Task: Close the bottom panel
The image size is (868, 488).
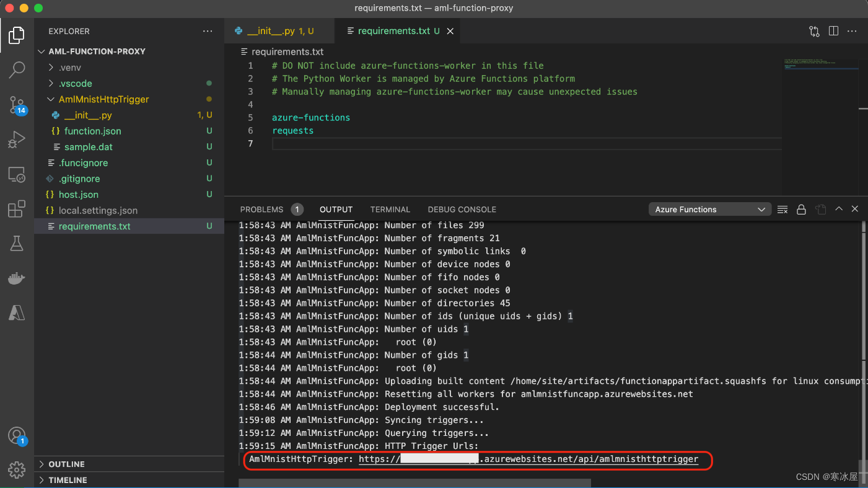Action: coord(855,209)
